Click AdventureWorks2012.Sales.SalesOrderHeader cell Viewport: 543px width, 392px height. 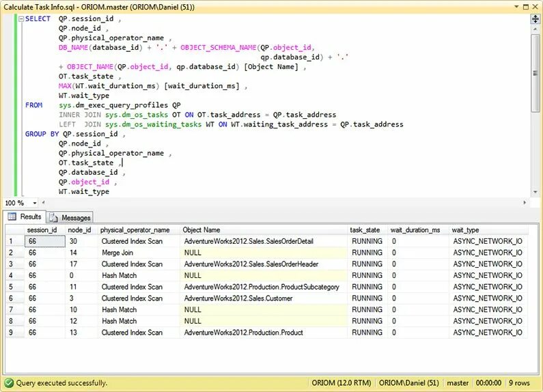point(264,264)
